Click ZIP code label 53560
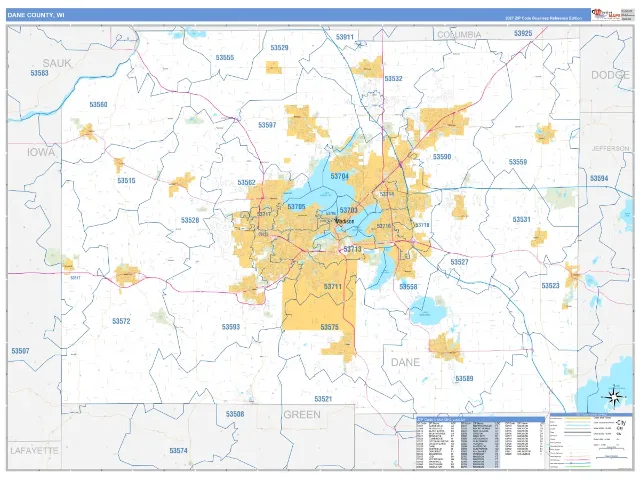 pyautogui.click(x=98, y=104)
